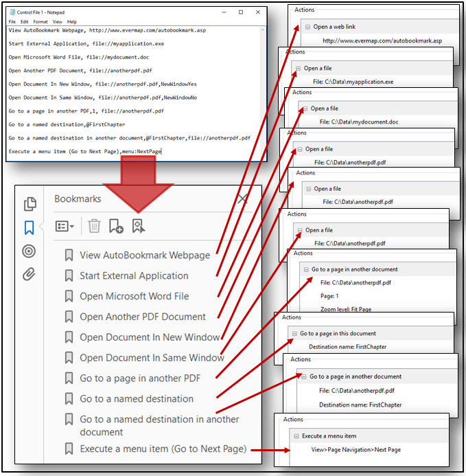The image size is (466, 476).
Task: Click the find current bookmark icon
Action: point(139,226)
